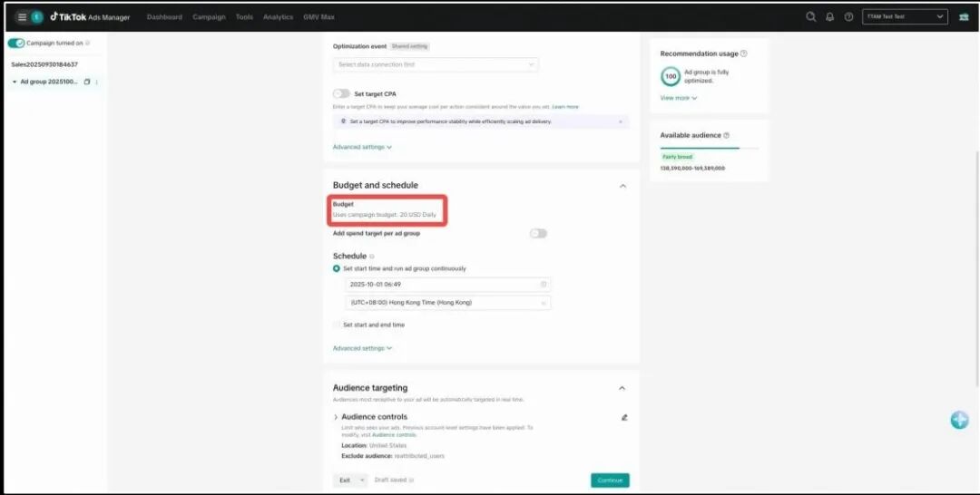This screenshot has width=980, height=495.
Task: Edit Audience controls with the pencil icon
Action: (623, 417)
